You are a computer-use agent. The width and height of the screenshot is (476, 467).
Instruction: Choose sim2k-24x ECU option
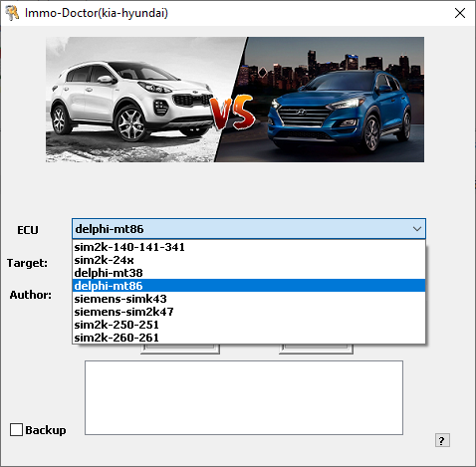click(249, 260)
